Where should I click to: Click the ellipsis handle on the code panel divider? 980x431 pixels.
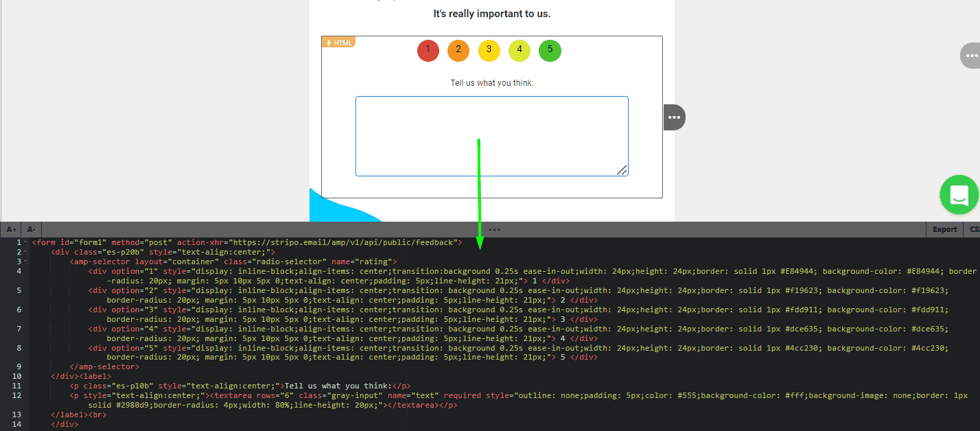(493, 229)
